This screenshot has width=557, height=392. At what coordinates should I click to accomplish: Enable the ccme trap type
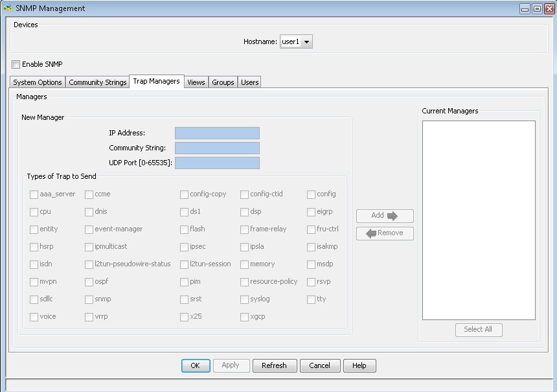click(89, 194)
